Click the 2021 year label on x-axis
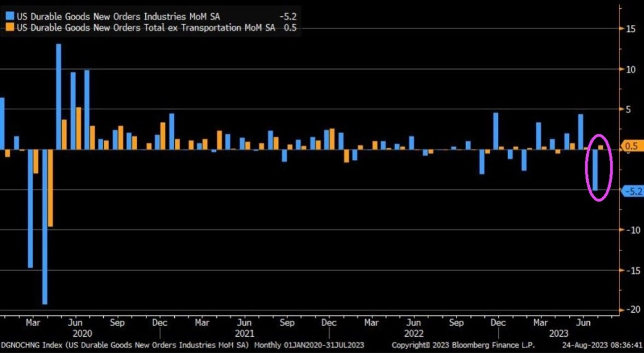 tap(244, 334)
